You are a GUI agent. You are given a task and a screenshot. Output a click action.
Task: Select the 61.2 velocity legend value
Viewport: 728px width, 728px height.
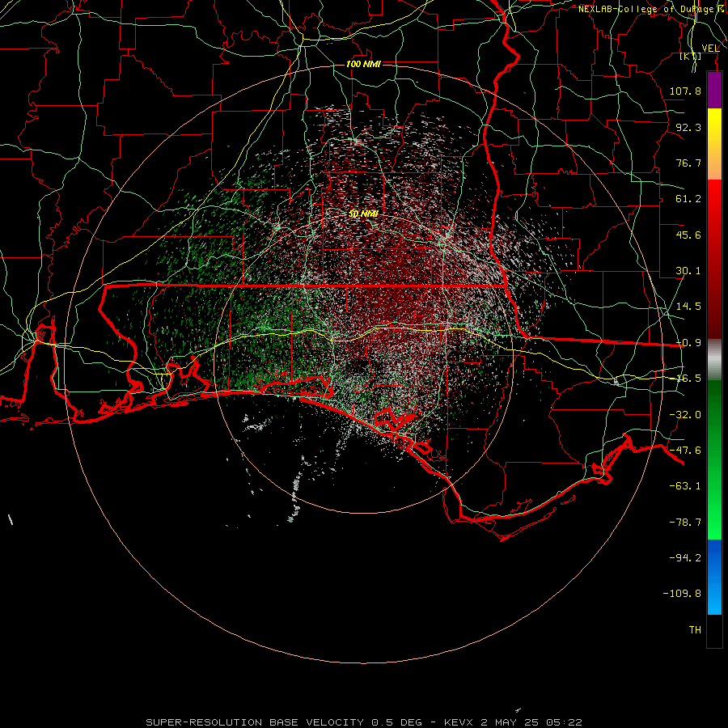tap(688, 199)
